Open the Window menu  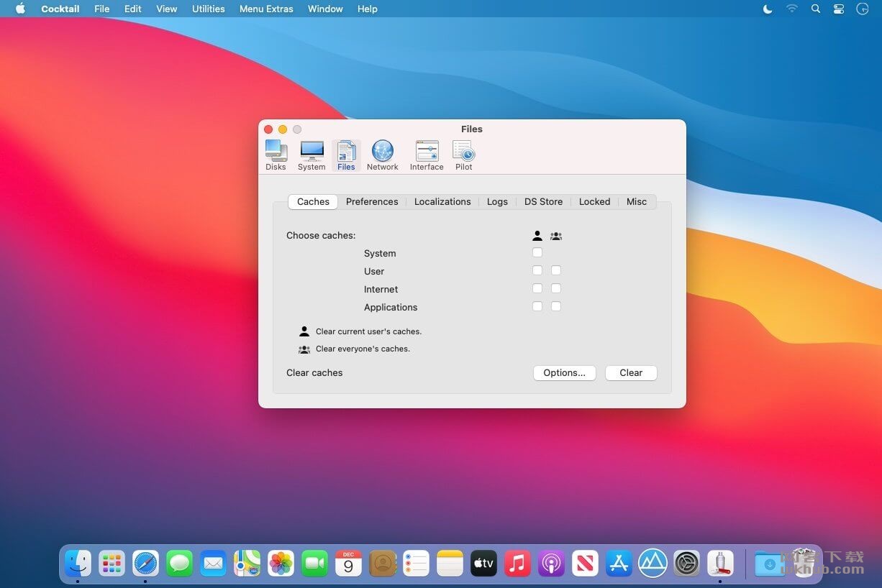tap(325, 9)
